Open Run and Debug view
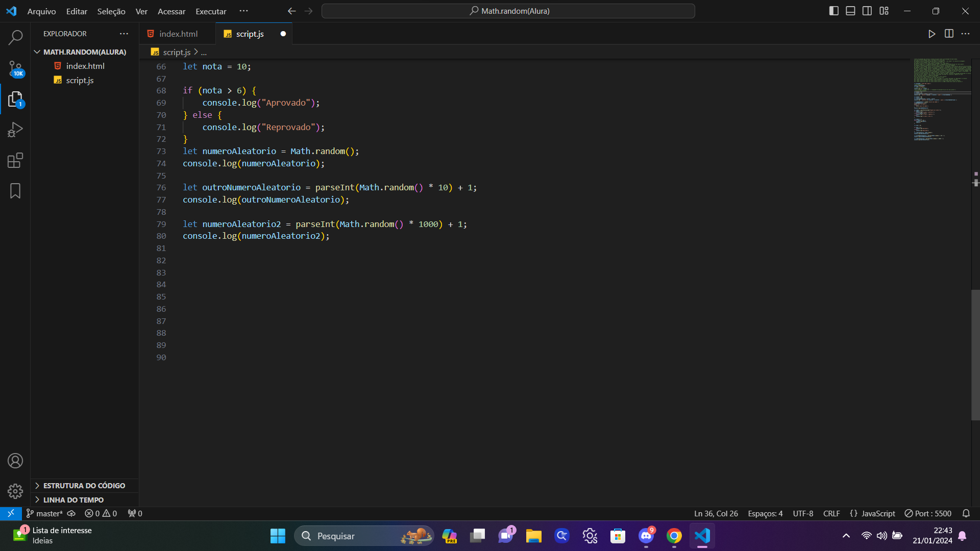Image resolution: width=980 pixels, height=551 pixels. pyautogui.click(x=15, y=130)
